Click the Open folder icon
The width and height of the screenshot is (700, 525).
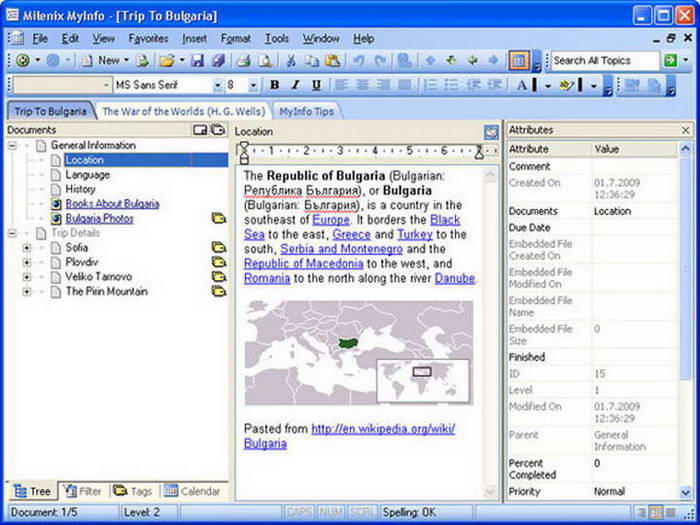167,60
